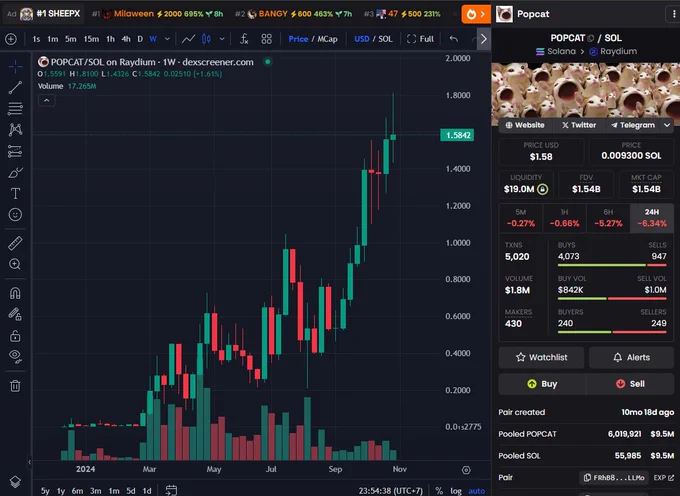680x496 pixels.
Task: Open the object tree layers icon
Action: tap(15, 482)
